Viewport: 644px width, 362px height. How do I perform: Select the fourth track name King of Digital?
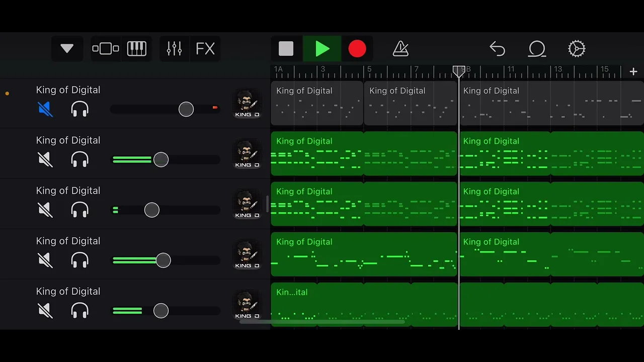click(68, 241)
